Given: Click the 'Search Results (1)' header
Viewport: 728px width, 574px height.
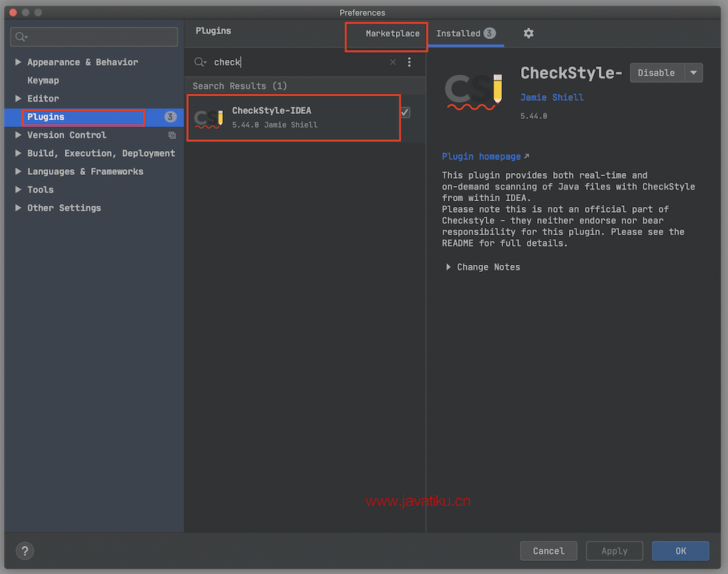Looking at the screenshot, I should coord(240,86).
